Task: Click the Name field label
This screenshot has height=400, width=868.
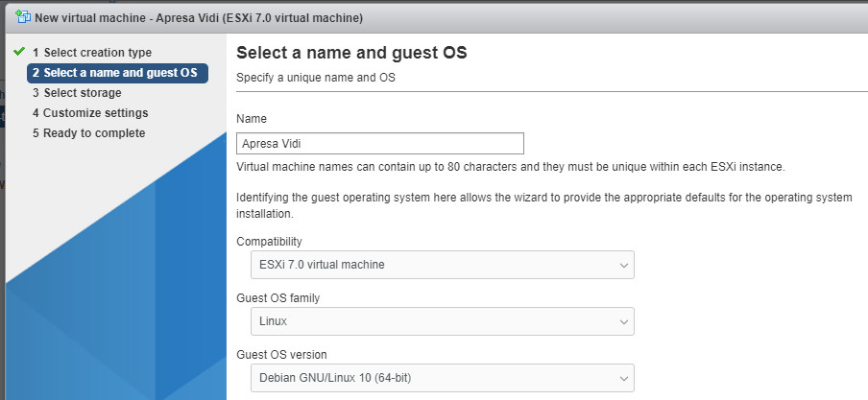Action: click(252, 119)
